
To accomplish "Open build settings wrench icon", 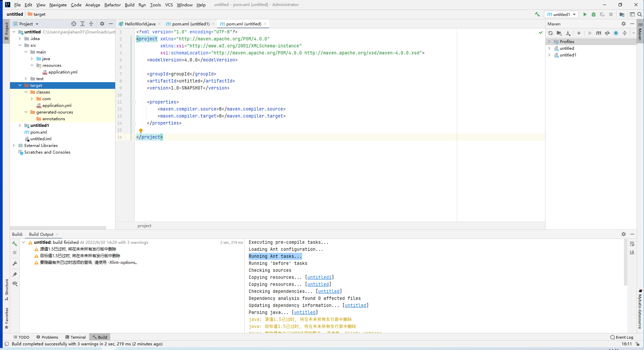I will tap(15, 264).
